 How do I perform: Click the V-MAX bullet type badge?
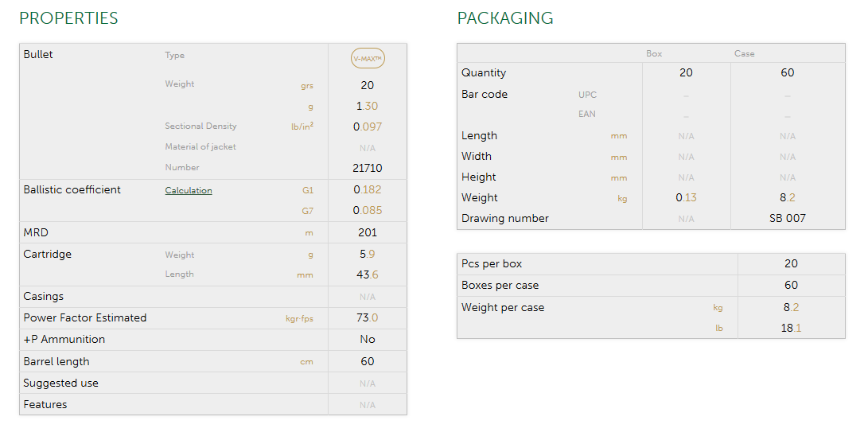point(368,58)
